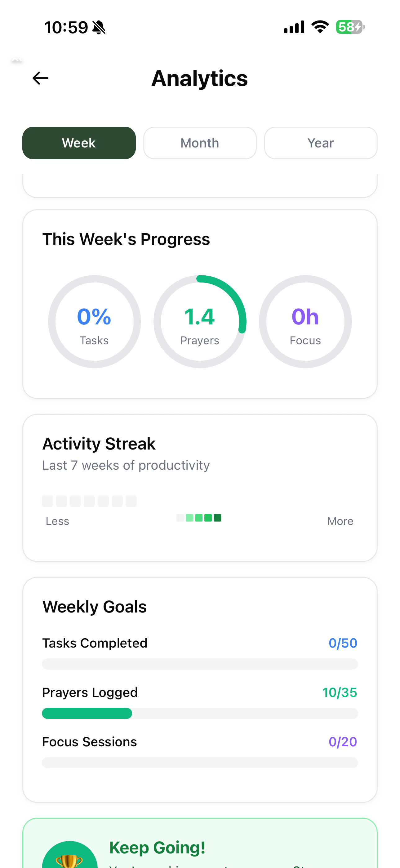Select the darkest green square in streak legend
The image size is (400, 868).
pos(218,518)
